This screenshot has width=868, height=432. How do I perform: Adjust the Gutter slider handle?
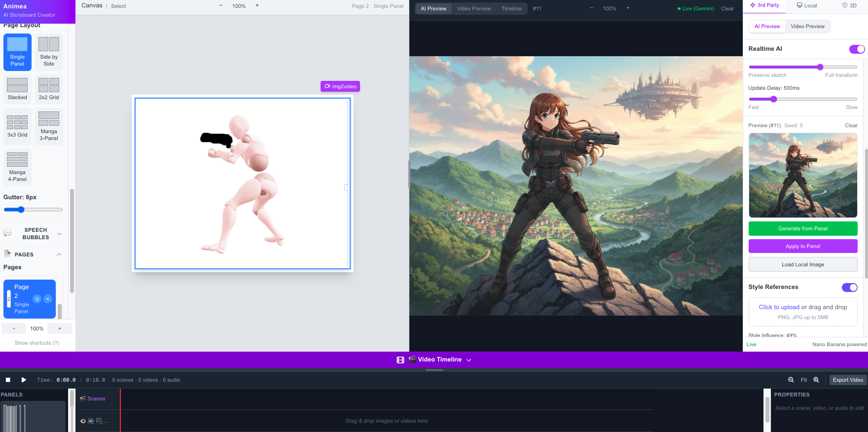(21, 210)
